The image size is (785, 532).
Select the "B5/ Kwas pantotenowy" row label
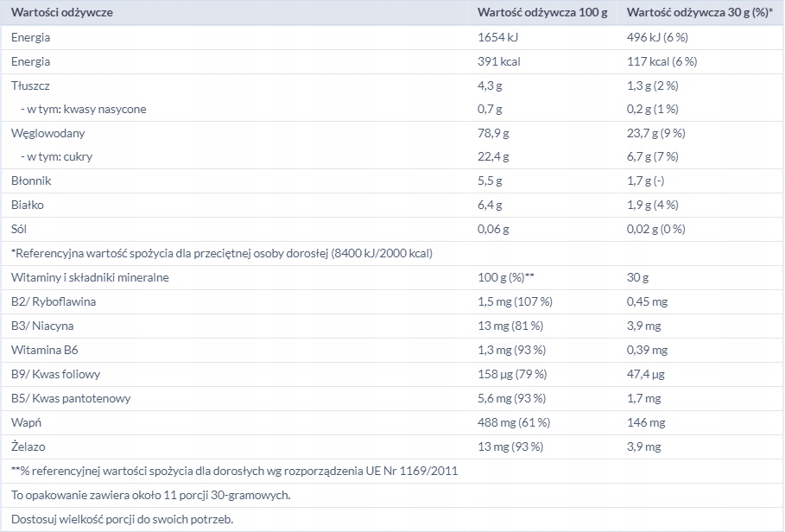[71, 398]
